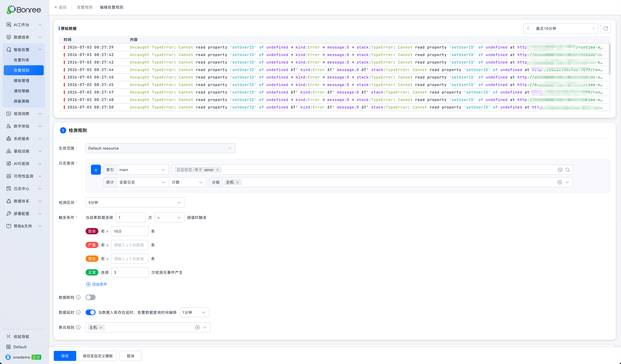
Task: Click the 致命 threshold input field
Action: click(130, 231)
